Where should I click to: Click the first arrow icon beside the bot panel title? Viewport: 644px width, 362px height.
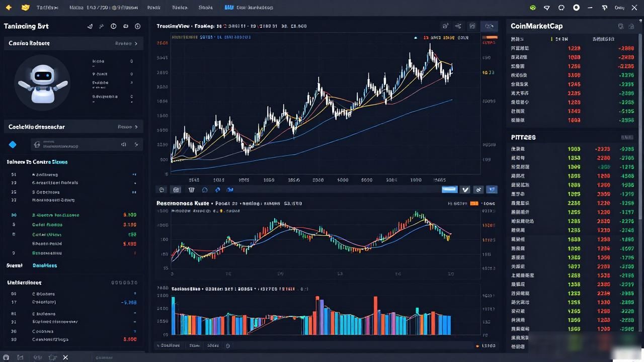[90, 26]
